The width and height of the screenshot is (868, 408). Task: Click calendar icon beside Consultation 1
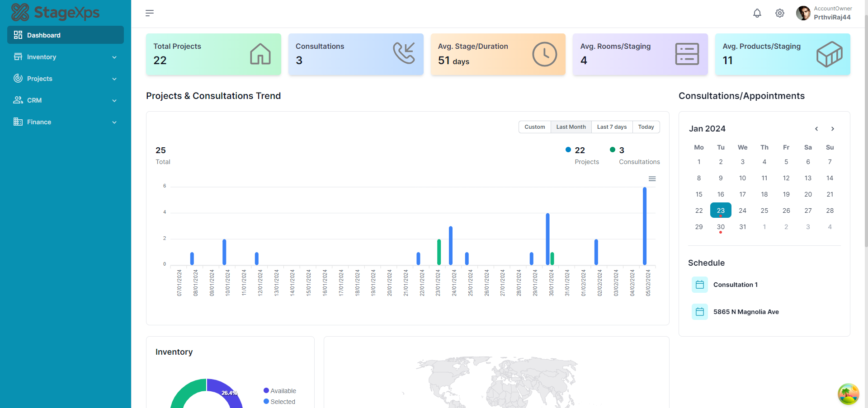point(699,285)
